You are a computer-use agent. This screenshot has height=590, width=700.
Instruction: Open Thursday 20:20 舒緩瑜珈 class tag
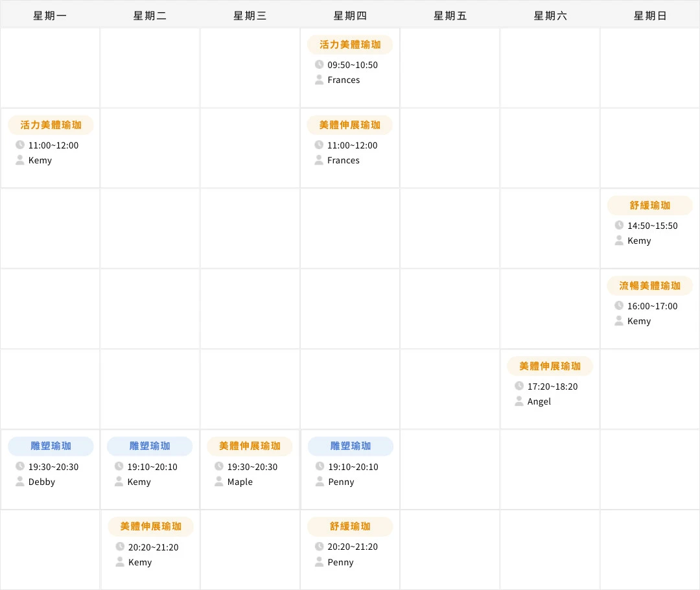(350, 526)
